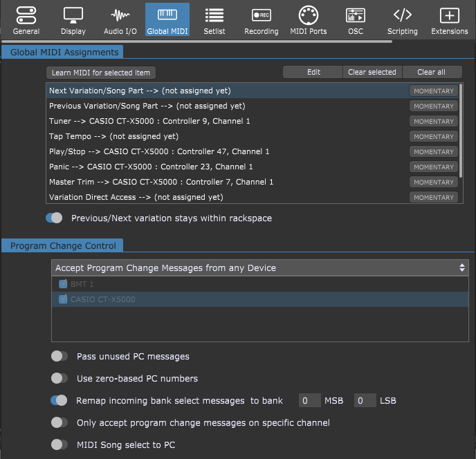This screenshot has width=476, height=459.
Task: Click the assignments list vertical scrollbar
Action: [461, 131]
